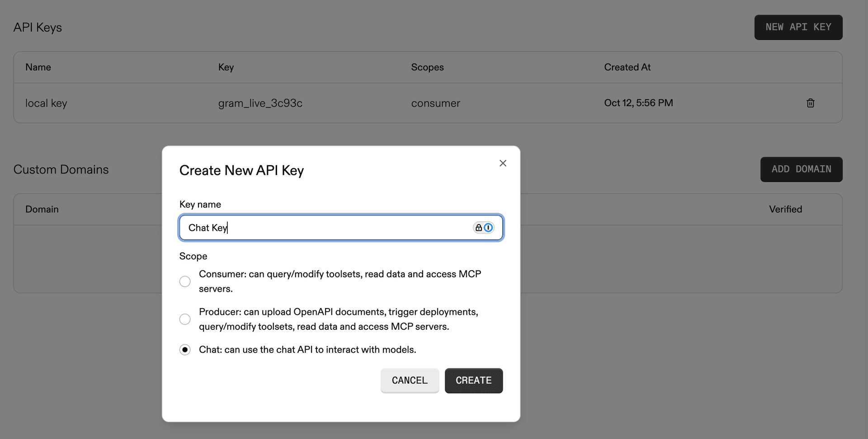The width and height of the screenshot is (868, 439).
Task: Choose the Consumer scope option
Action: point(185,281)
